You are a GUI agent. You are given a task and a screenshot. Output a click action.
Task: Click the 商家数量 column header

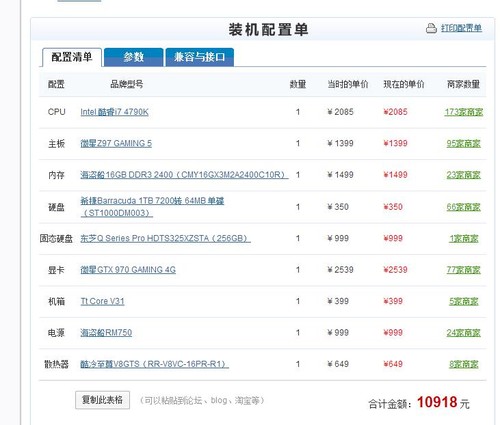(463, 84)
